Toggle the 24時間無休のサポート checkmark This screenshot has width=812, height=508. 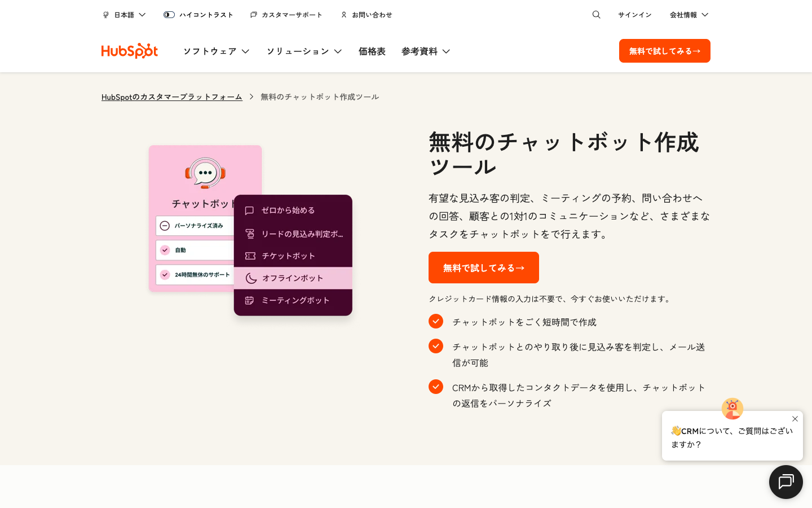pyautogui.click(x=165, y=275)
